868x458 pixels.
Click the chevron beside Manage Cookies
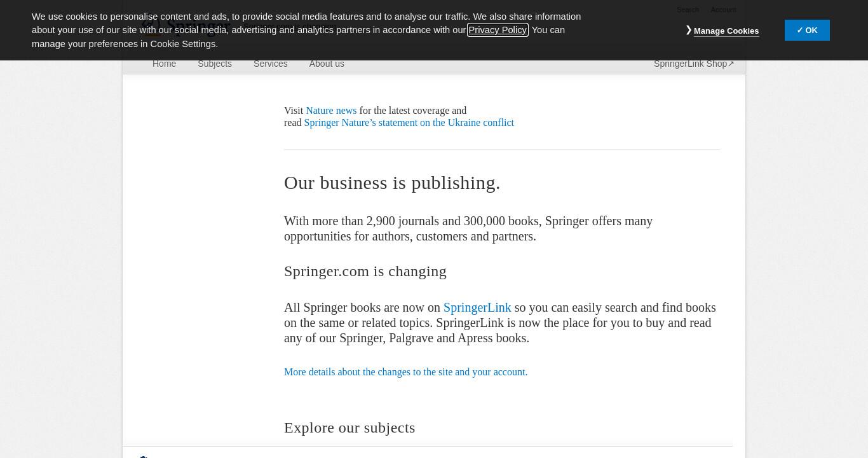[689, 30]
